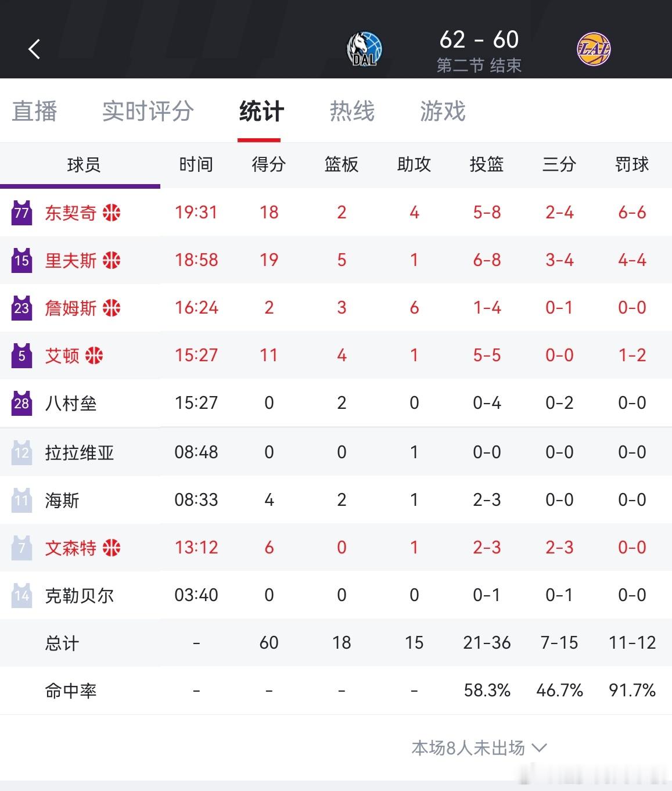This screenshot has height=791, width=672.
Task: Open player 拉拉维亚 profile
Action: pos(80,452)
